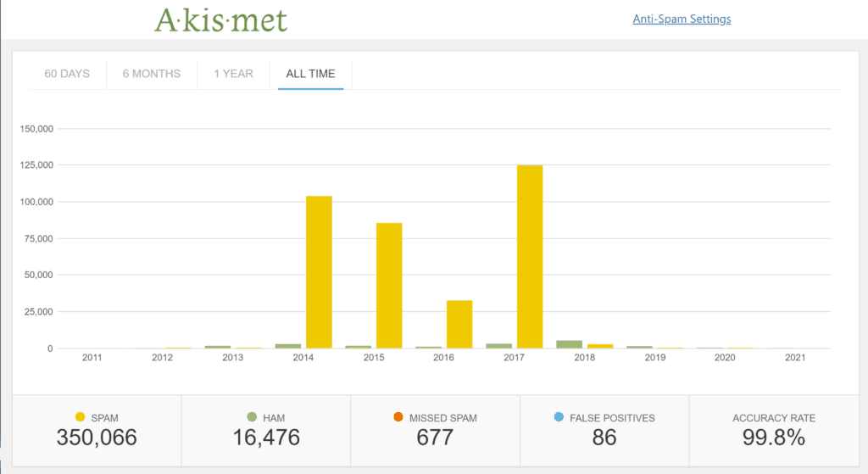
Task: Select the 2016 spam bar
Action: pyautogui.click(x=459, y=325)
